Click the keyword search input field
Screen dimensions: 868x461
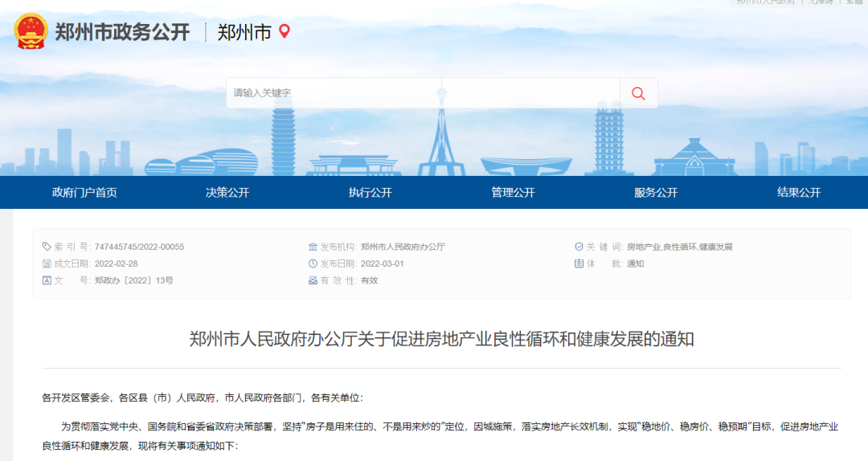(x=423, y=93)
